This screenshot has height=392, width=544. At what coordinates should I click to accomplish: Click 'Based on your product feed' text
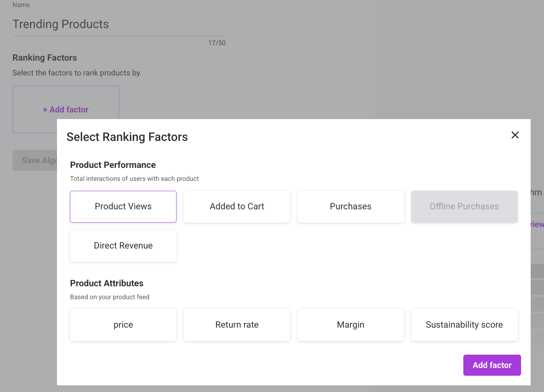click(x=110, y=297)
